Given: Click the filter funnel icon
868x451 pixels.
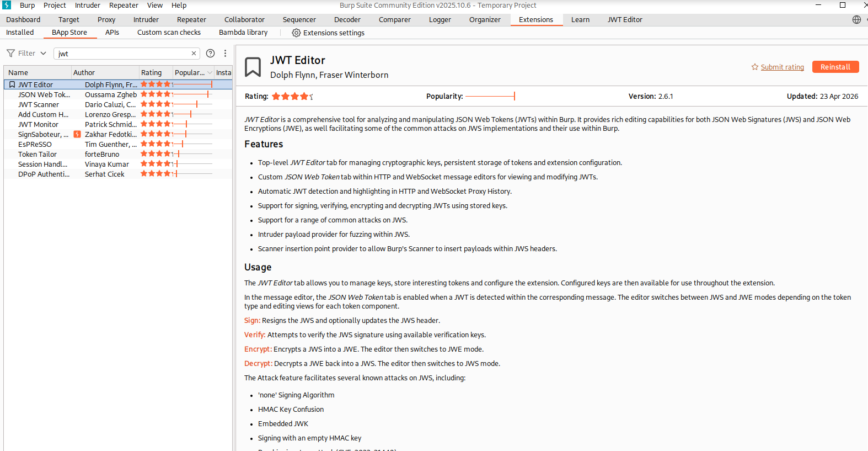Looking at the screenshot, I should [10, 54].
